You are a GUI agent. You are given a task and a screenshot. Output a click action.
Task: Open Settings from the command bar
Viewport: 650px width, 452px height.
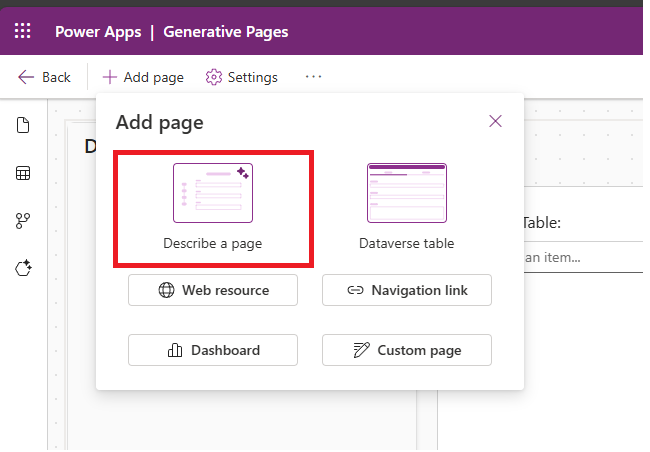(241, 77)
